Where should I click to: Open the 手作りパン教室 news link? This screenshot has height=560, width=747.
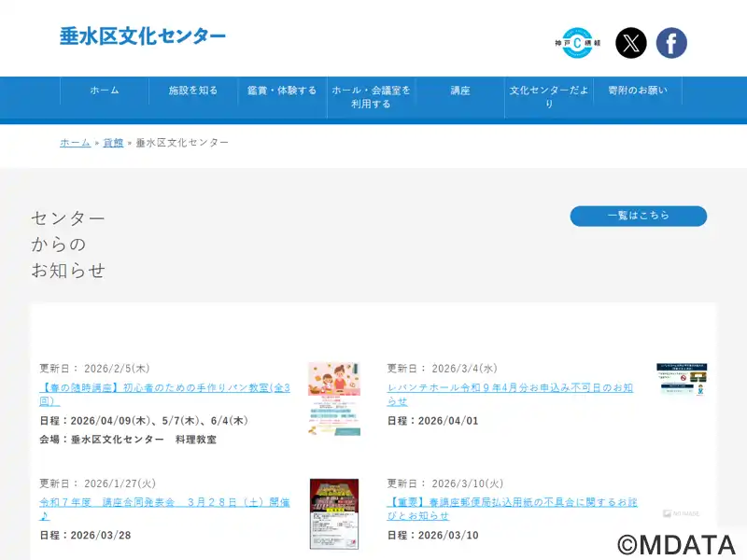point(164,394)
